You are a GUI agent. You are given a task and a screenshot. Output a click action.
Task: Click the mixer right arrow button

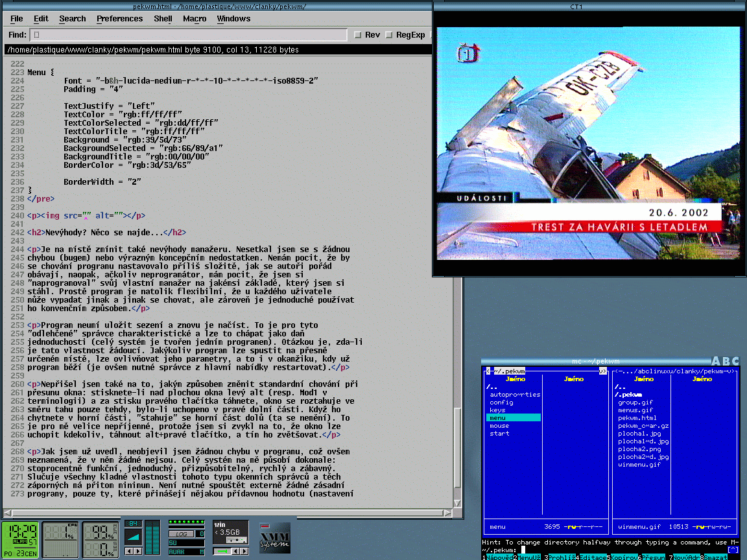pyautogui.click(x=138, y=551)
